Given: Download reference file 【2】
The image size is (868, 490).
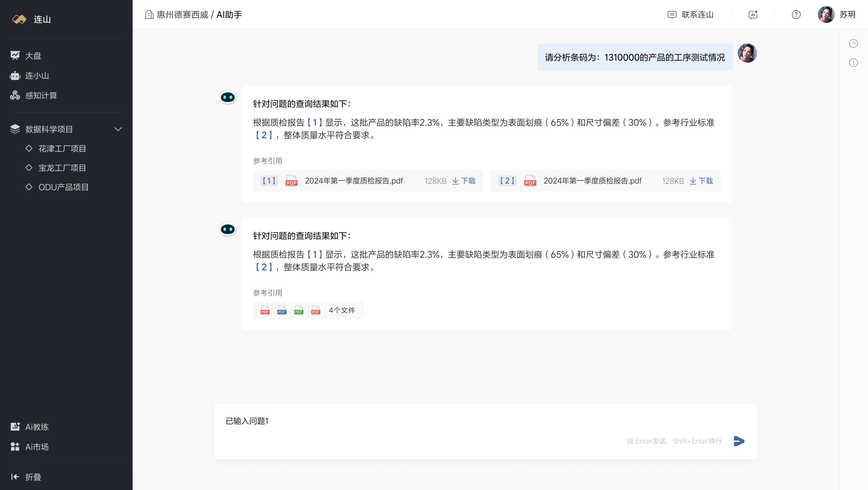Looking at the screenshot, I should pyautogui.click(x=701, y=181).
